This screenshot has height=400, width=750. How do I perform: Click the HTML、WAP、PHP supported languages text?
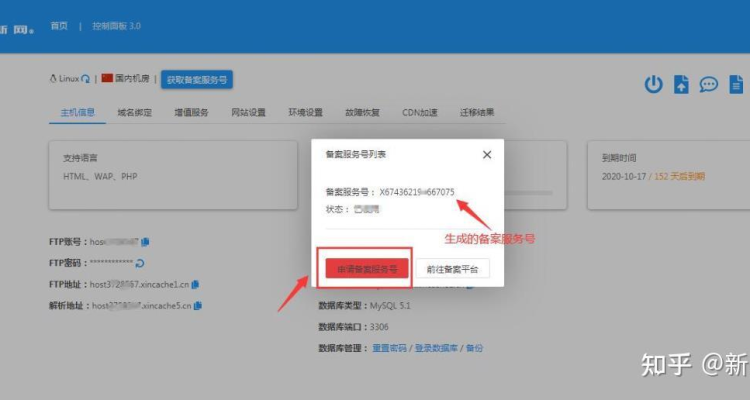[x=100, y=177]
